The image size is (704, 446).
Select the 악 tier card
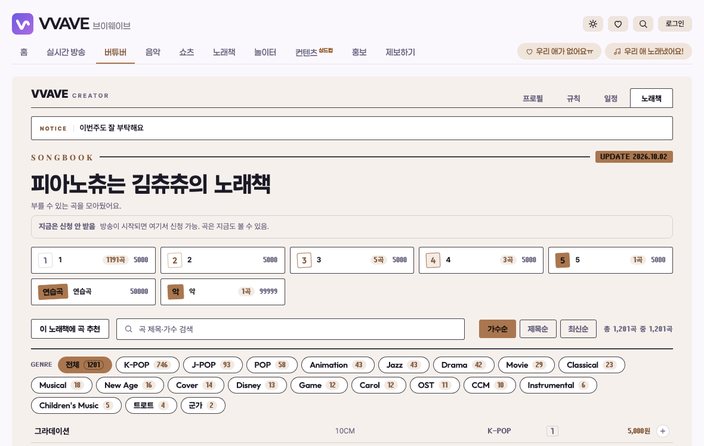click(223, 292)
